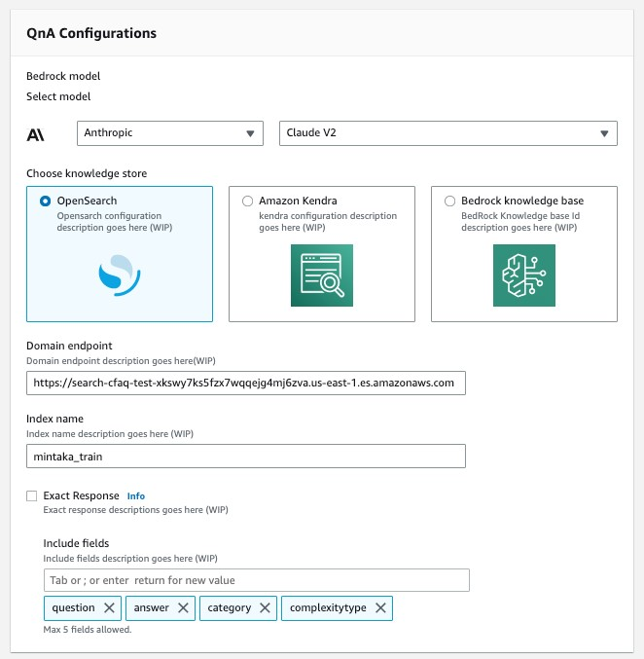The height and width of the screenshot is (659, 644).
Task: Focus the Include fields text input
Action: [x=257, y=580]
